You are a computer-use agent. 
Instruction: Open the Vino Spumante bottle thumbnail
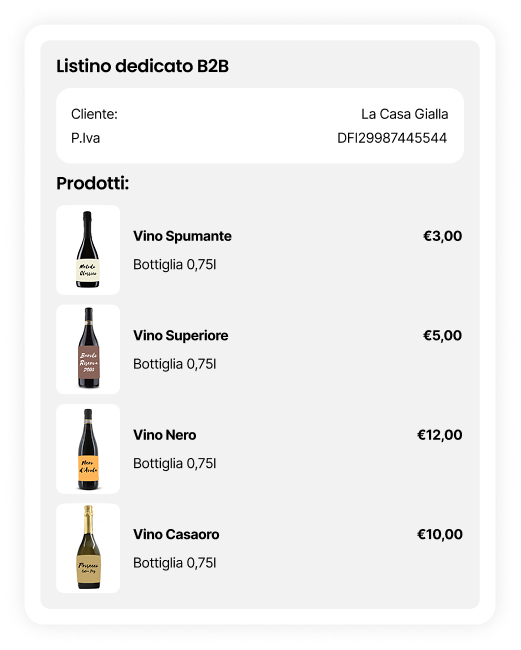coord(88,250)
